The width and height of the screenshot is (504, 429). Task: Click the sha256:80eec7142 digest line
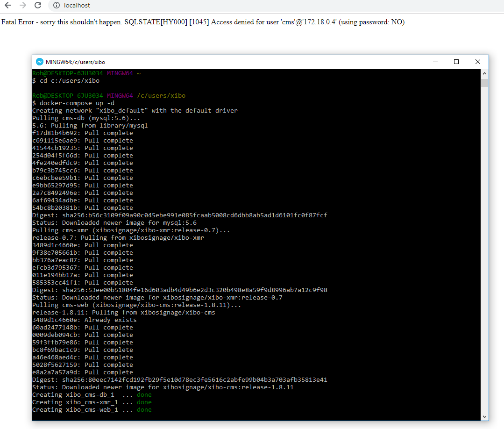click(180, 380)
